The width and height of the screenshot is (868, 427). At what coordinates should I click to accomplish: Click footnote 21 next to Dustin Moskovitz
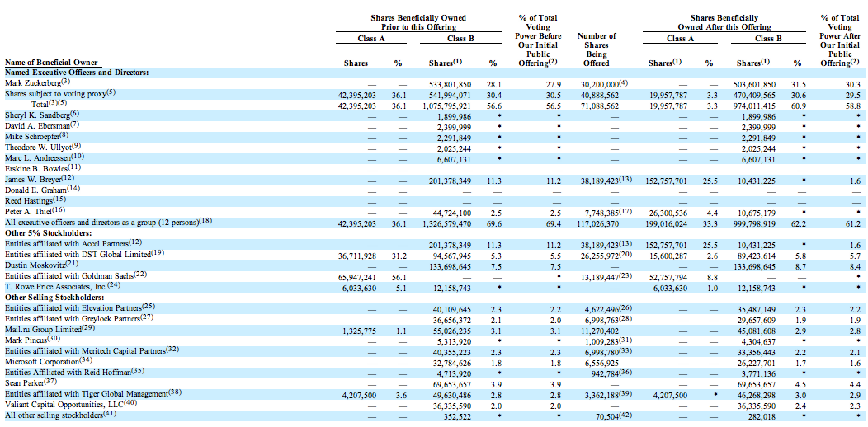click(71, 264)
